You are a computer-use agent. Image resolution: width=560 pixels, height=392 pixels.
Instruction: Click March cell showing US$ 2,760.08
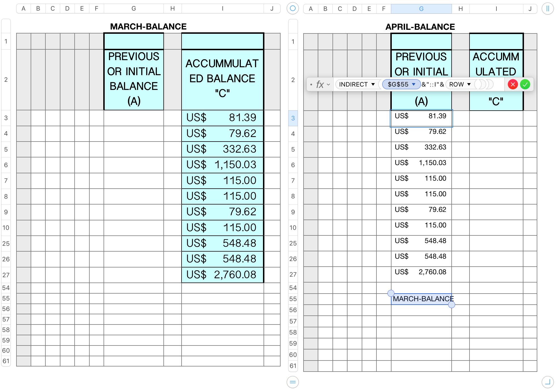pyautogui.click(x=223, y=275)
